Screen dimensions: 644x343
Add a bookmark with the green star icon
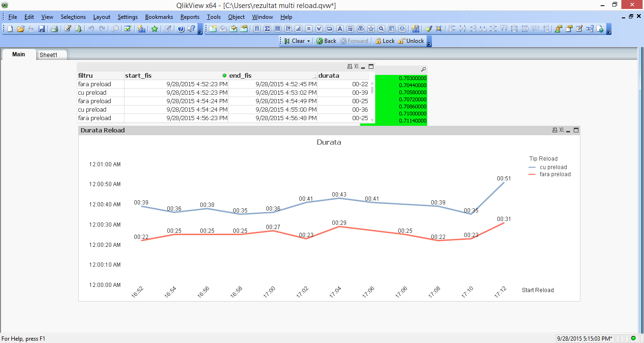[154, 29]
